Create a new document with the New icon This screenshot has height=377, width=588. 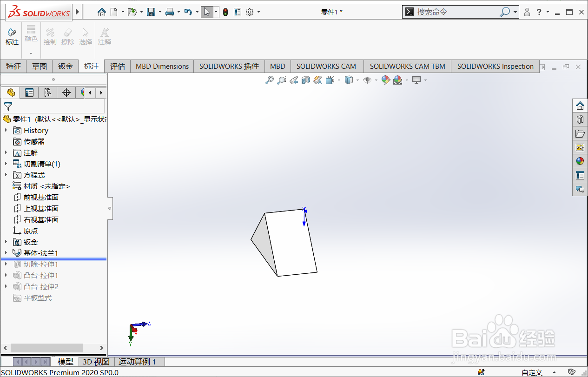[114, 12]
